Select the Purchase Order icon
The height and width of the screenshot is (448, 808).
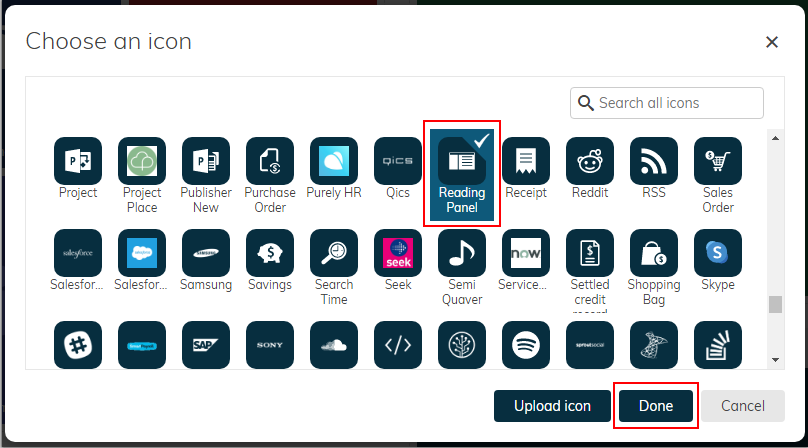[270, 161]
